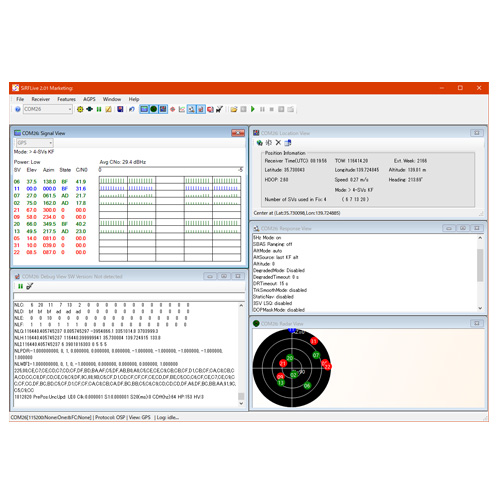
Task: Toggle the Radar View green circle button
Action: [154, 109]
